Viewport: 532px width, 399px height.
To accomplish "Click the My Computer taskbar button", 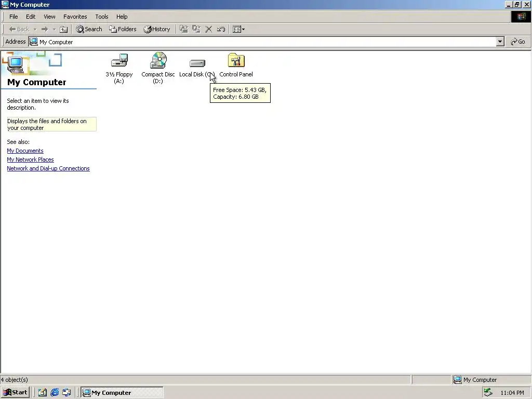I will [x=122, y=393].
